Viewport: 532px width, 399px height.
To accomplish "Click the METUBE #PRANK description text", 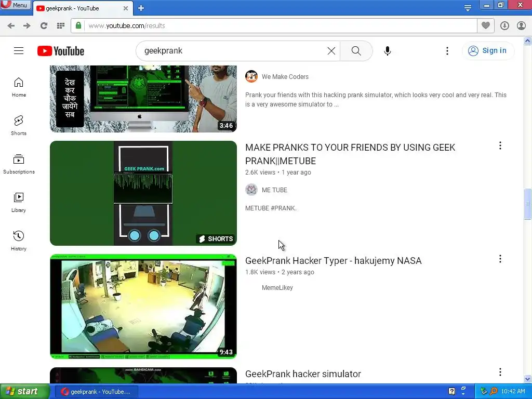I will [x=271, y=208].
